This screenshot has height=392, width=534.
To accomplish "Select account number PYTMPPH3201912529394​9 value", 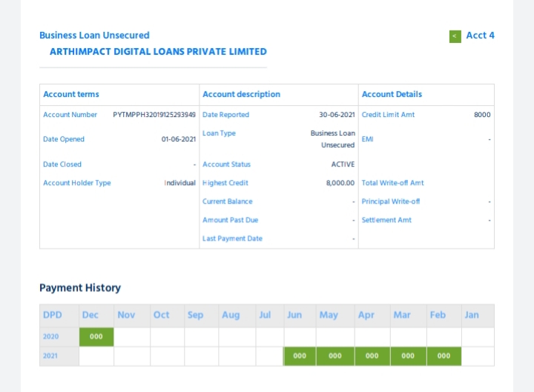I will tap(154, 115).
